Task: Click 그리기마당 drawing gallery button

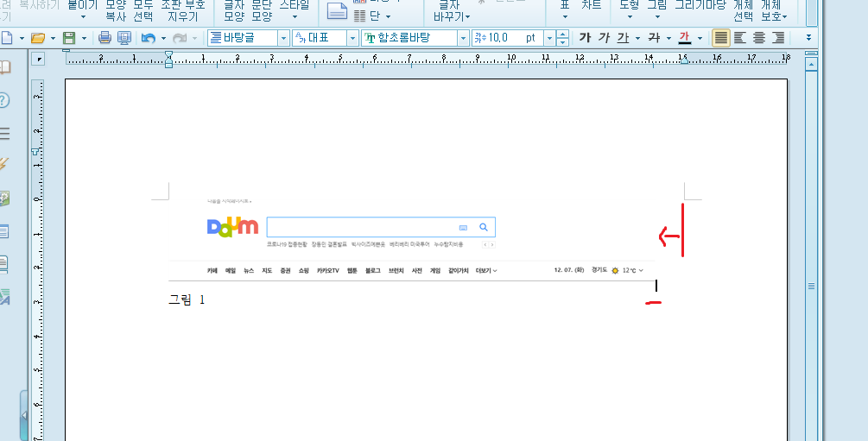Action: click(700, 5)
